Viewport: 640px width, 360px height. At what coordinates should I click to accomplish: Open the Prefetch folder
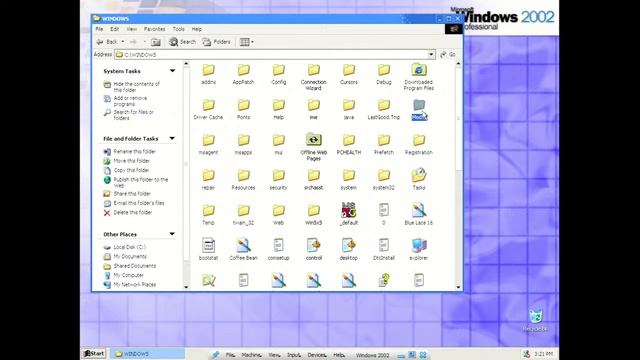384,144
